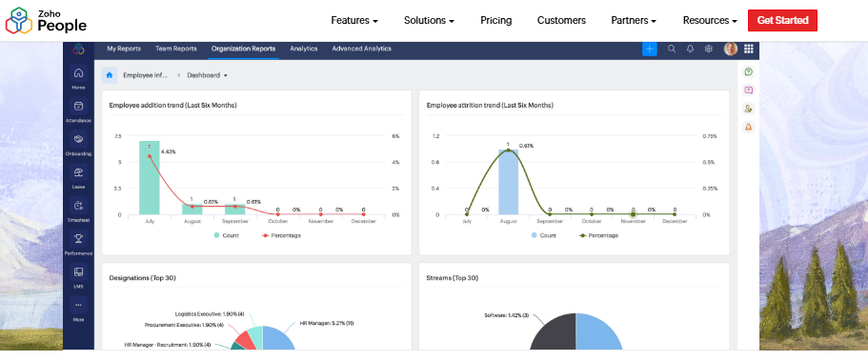Image resolution: width=868 pixels, height=361 pixels.
Task: Go to Customers page
Action: (x=561, y=21)
